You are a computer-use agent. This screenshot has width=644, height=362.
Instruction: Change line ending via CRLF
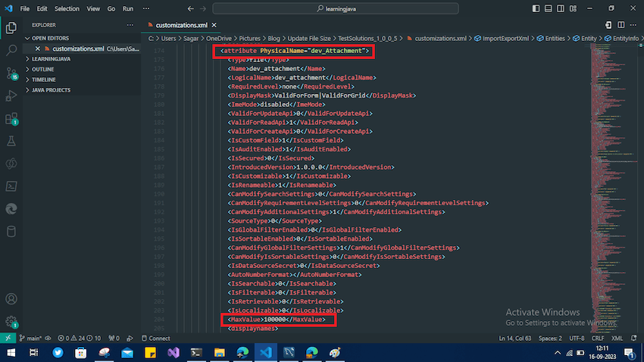click(x=598, y=339)
